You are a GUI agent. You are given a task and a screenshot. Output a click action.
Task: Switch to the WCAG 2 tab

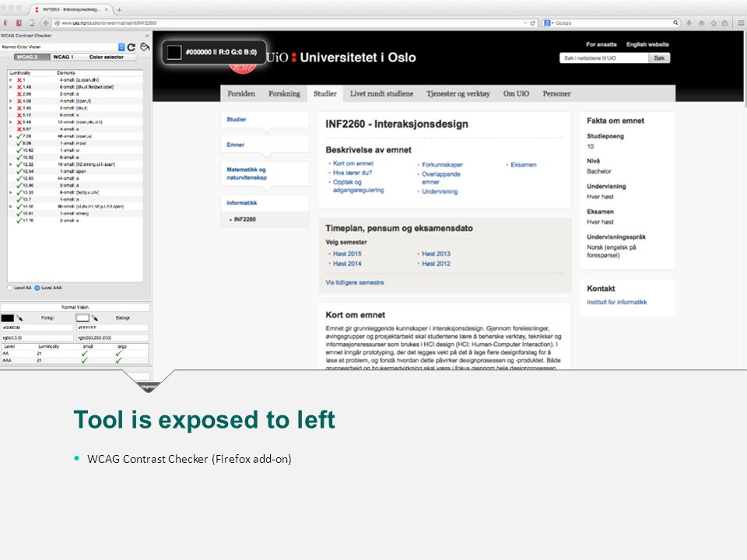tap(31, 57)
